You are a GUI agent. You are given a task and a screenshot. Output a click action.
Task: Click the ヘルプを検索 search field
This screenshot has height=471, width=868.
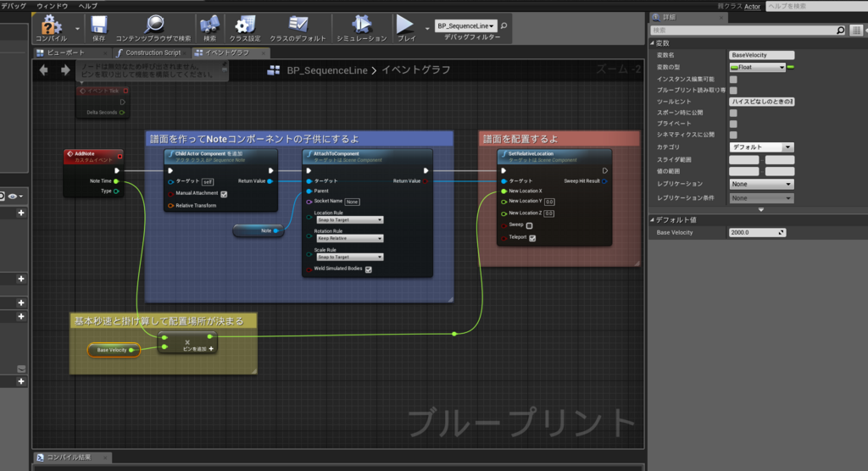816,6
